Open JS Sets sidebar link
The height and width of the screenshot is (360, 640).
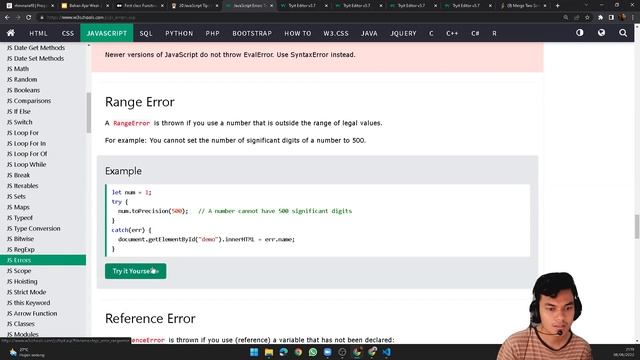tap(16, 196)
